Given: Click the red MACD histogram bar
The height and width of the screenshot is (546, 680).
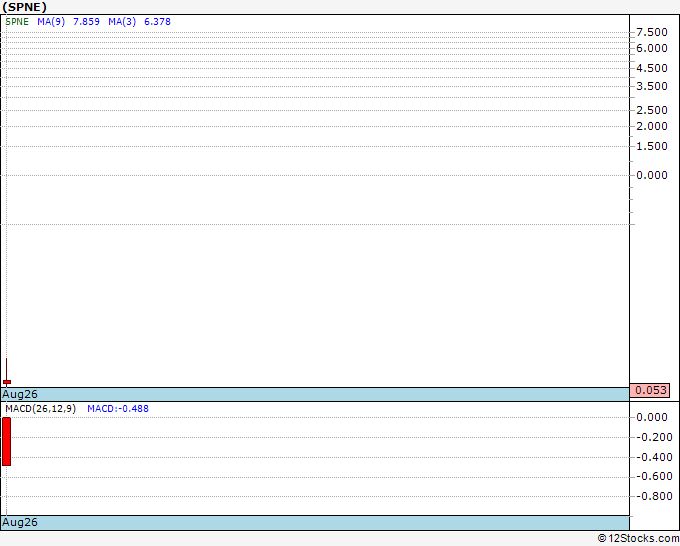Looking at the screenshot, I should coord(7,441).
